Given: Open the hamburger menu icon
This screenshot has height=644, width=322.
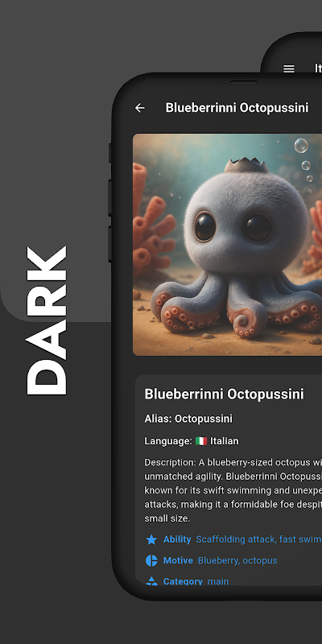Looking at the screenshot, I should coord(289,68).
